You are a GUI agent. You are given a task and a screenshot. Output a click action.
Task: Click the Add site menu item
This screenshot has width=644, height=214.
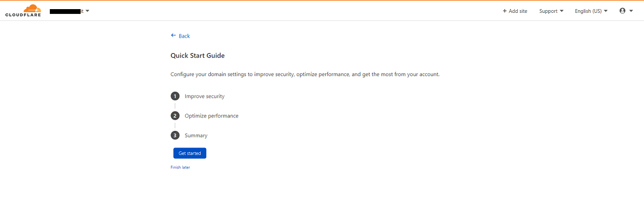click(515, 11)
